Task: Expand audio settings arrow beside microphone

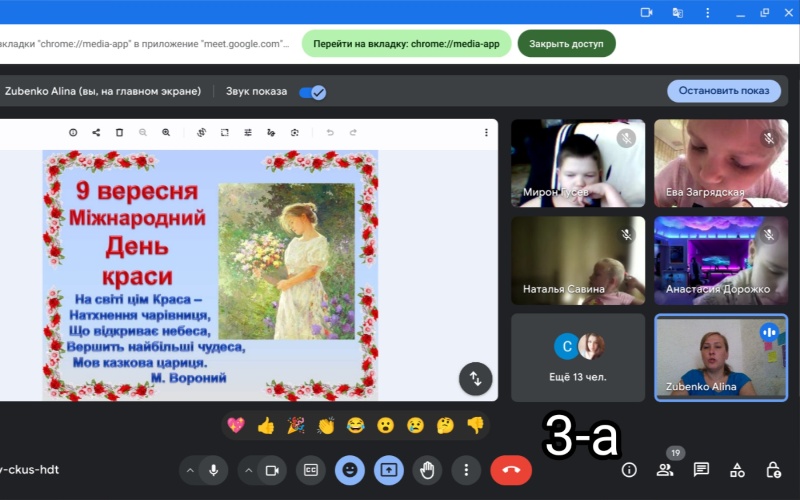Action: (x=190, y=470)
